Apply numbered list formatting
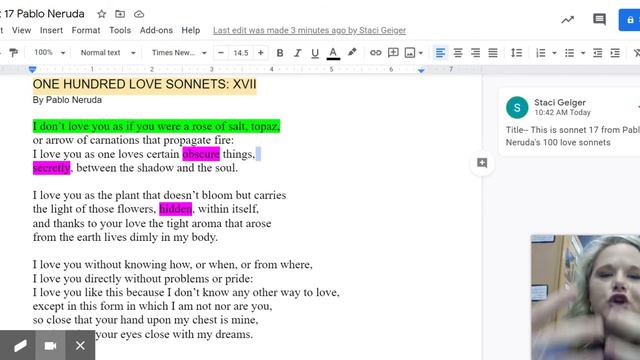This screenshot has height=360, width=640. [x=540, y=53]
